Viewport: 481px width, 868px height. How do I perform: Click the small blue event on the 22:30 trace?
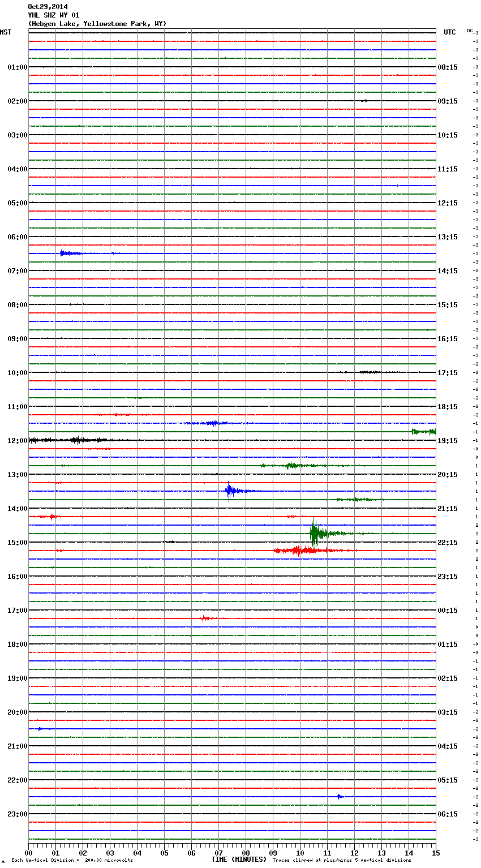[x=340, y=797]
